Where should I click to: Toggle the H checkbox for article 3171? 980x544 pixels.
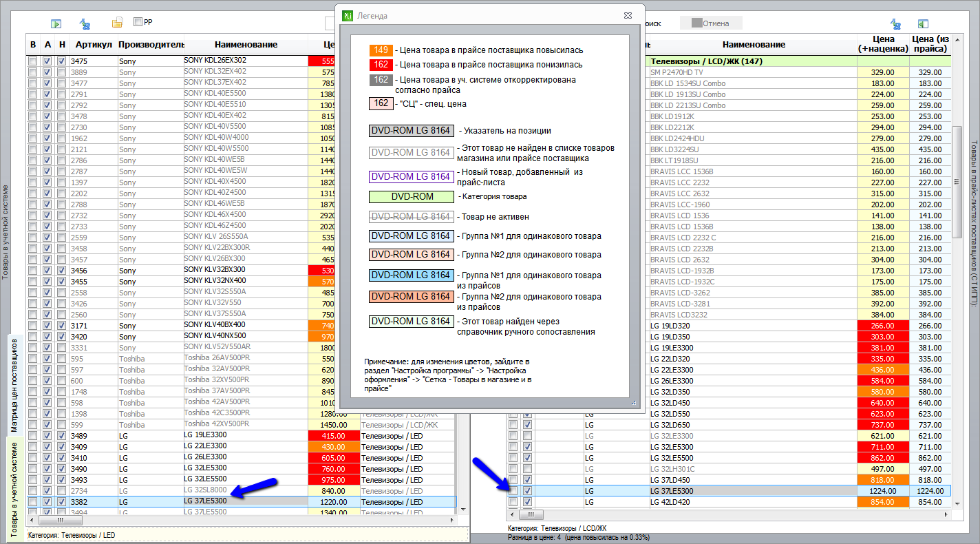(x=61, y=325)
